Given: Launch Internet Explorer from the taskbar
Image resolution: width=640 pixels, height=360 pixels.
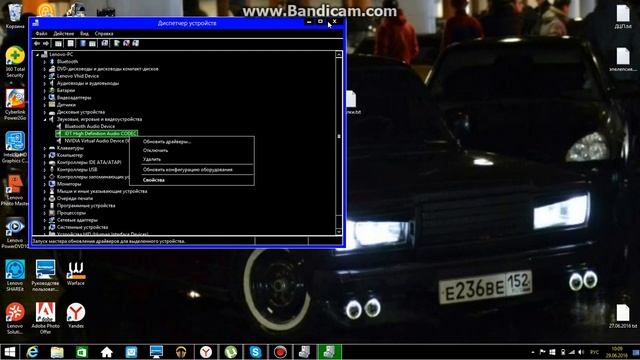Looking at the screenshot, I should (x=32, y=352).
